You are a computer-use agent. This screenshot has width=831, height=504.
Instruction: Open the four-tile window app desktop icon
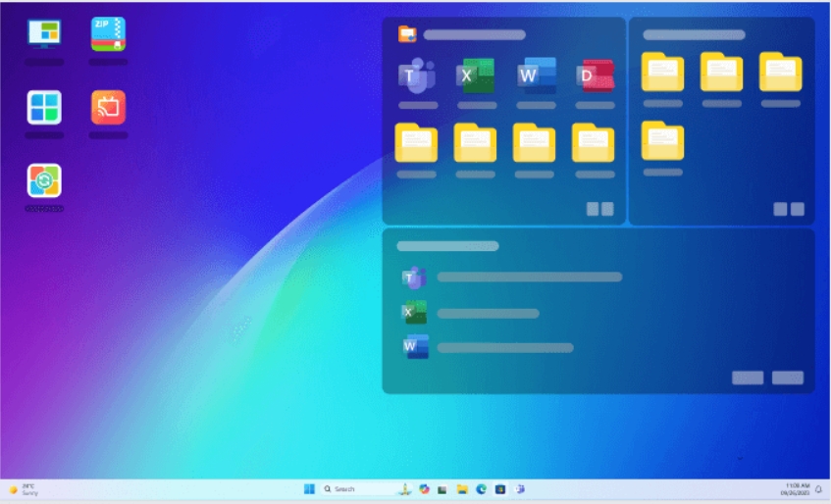pos(44,108)
